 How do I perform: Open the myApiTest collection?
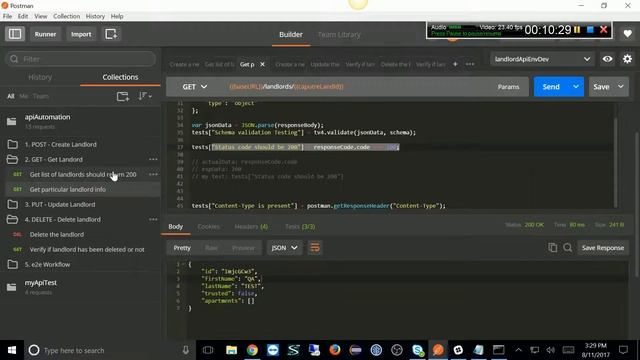coord(40,283)
